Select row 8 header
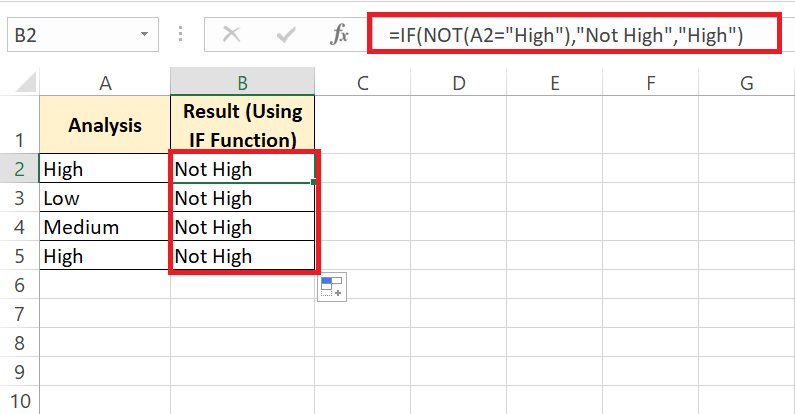The width and height of the screenshot is (795, 414). (x=19, y=343)
